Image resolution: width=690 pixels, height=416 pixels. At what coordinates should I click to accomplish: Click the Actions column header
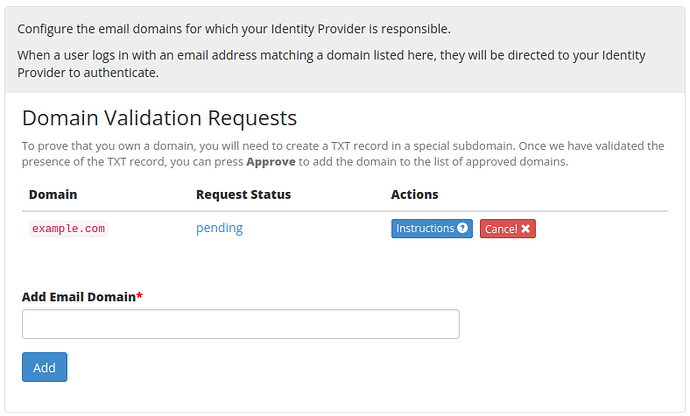coord(415,195)
